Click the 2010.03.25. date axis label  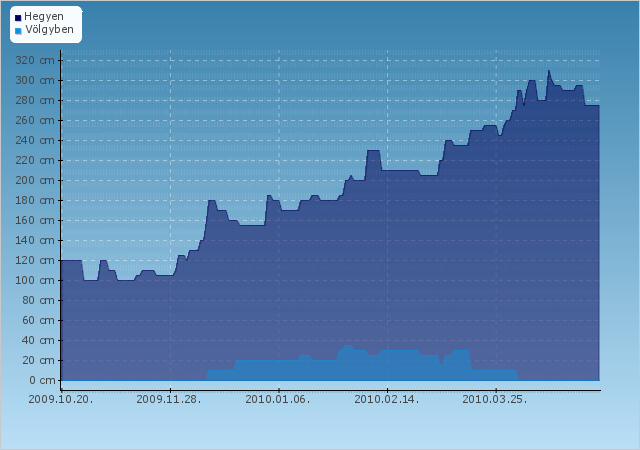coord(495,399)
